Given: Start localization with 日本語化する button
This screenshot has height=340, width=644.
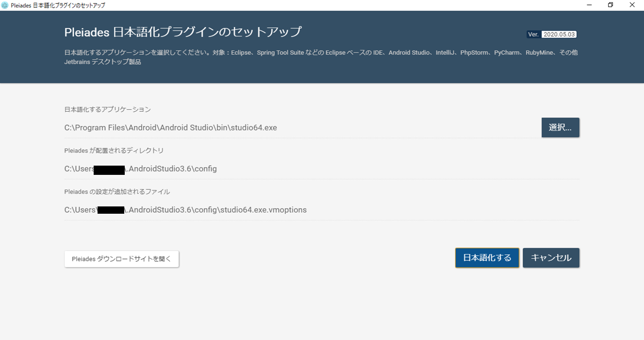Looking at the screenshot, I should tap(487, 258).
